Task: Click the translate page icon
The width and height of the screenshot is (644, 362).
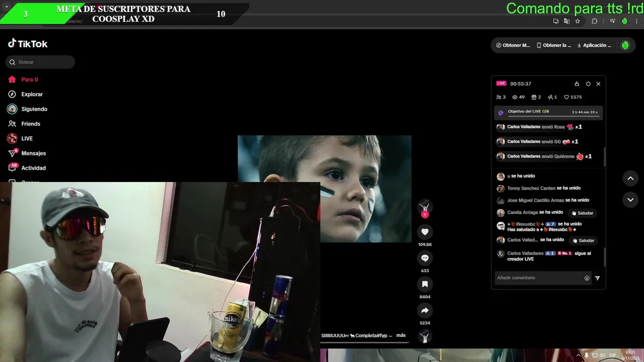Action: (567, 21)
